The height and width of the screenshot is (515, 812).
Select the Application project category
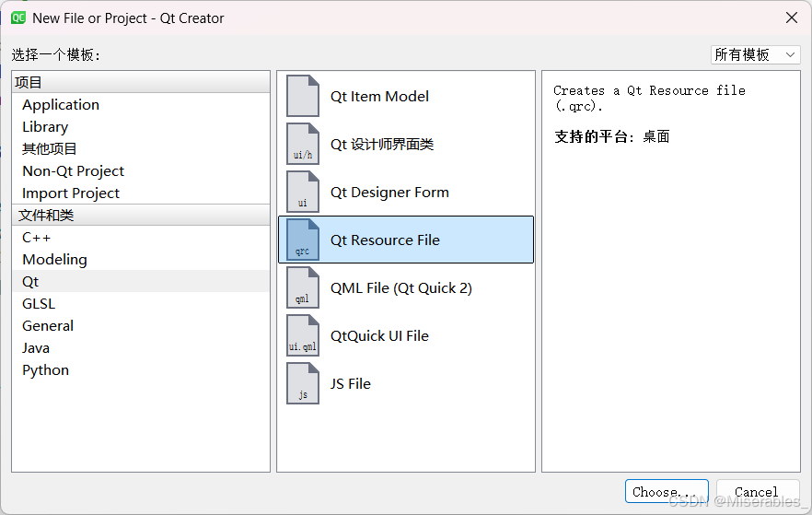141,105
